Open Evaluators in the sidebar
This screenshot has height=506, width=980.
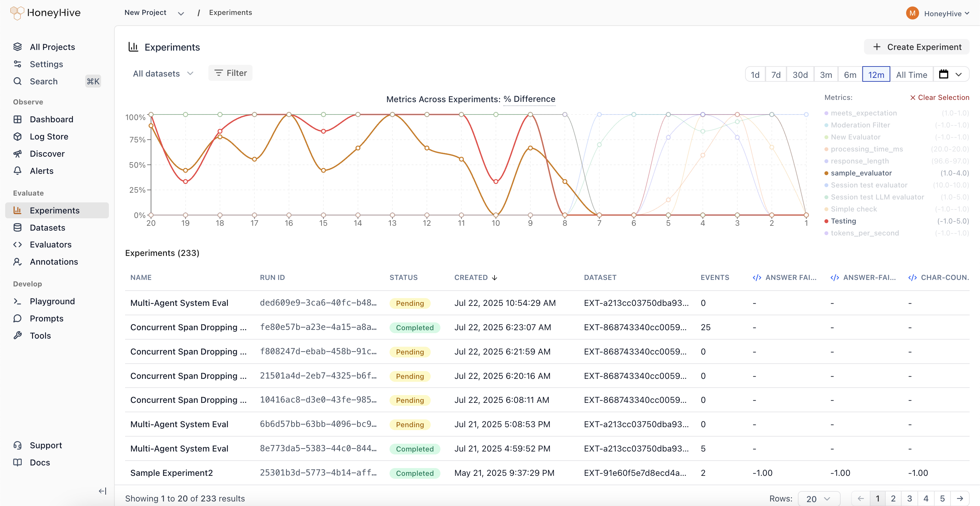pos(51,245)
